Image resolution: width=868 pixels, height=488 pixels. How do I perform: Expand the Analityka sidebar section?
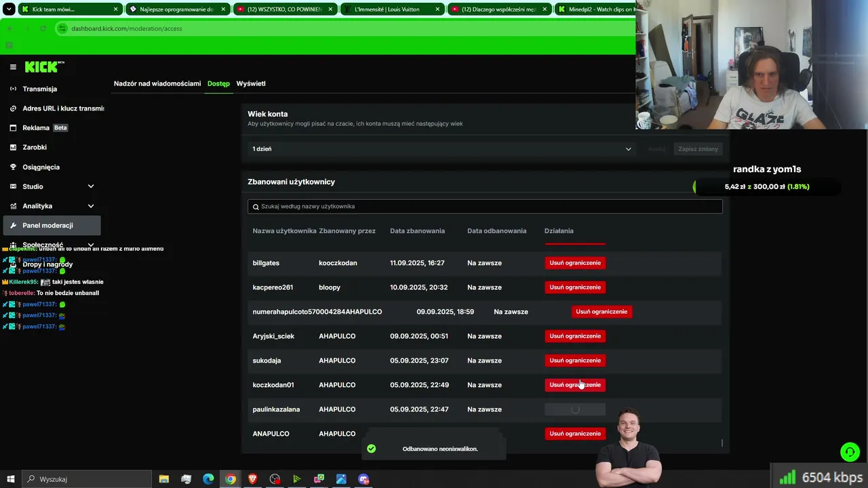91,206
